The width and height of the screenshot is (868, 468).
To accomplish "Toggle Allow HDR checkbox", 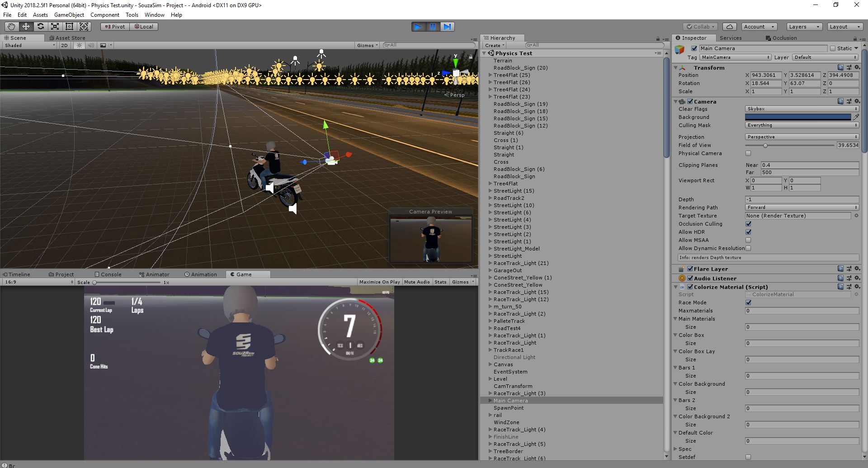I will 748,232.
